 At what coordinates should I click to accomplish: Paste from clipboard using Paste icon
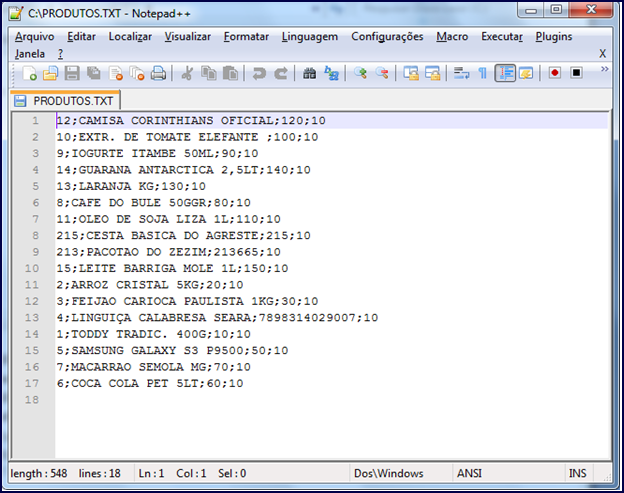(x=230, y=73)
